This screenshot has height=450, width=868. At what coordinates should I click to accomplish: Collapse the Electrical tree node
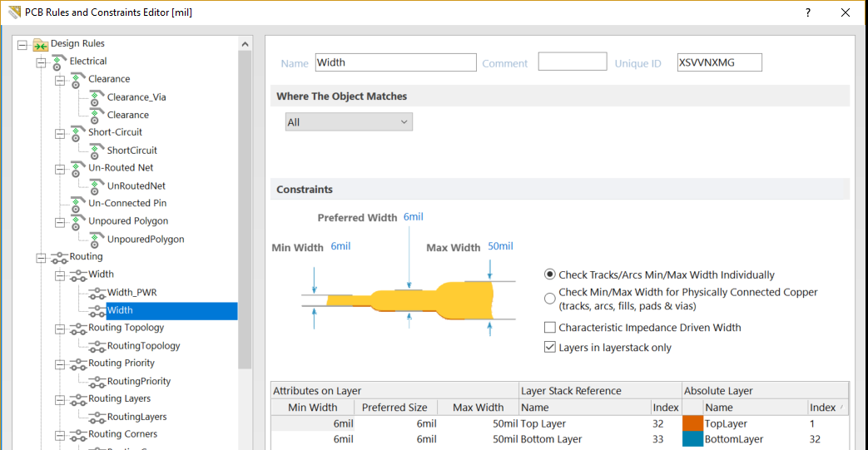point(41,62)
